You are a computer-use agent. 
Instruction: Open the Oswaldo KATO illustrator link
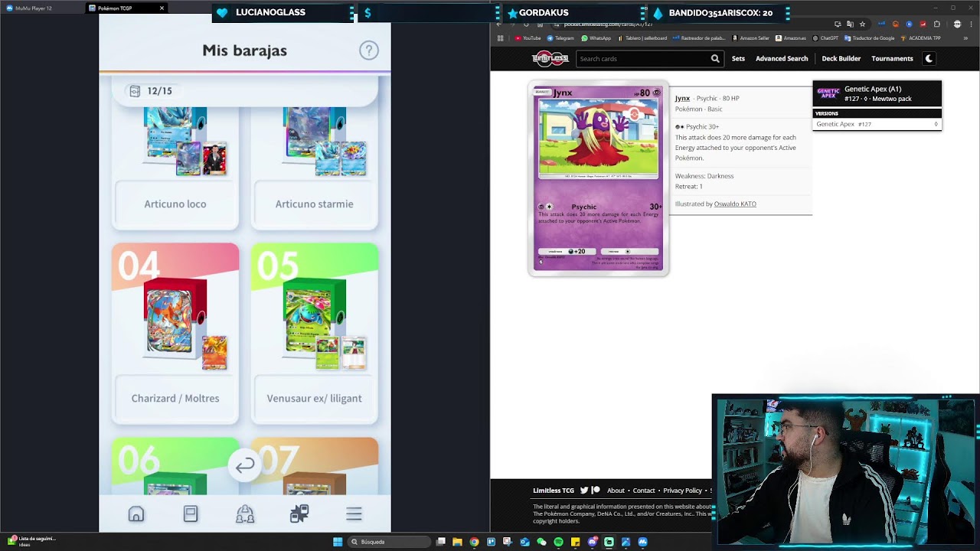735,204
